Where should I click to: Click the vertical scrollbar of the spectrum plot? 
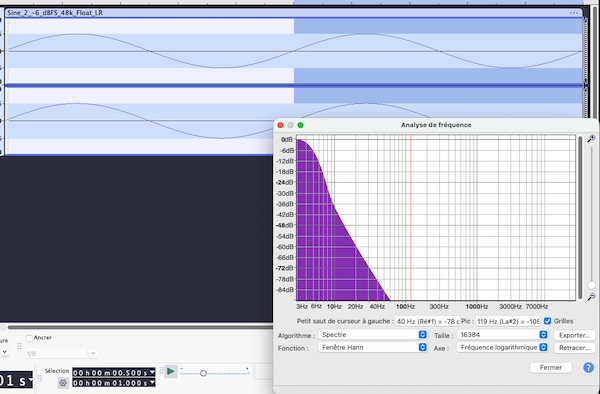point(580,218)
